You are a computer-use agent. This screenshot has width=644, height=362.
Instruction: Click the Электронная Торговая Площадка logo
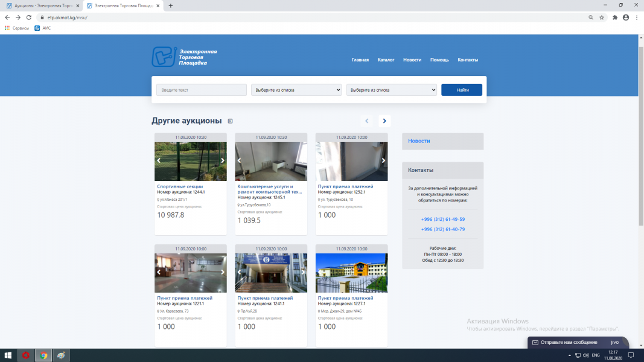tap(184, 57)
